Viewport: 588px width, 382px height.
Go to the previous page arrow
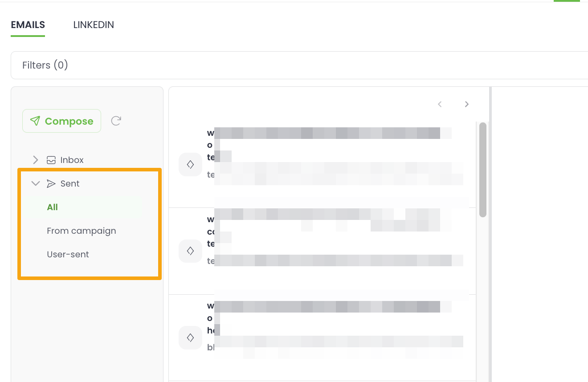pyautogui.click(x=440, y=104)
